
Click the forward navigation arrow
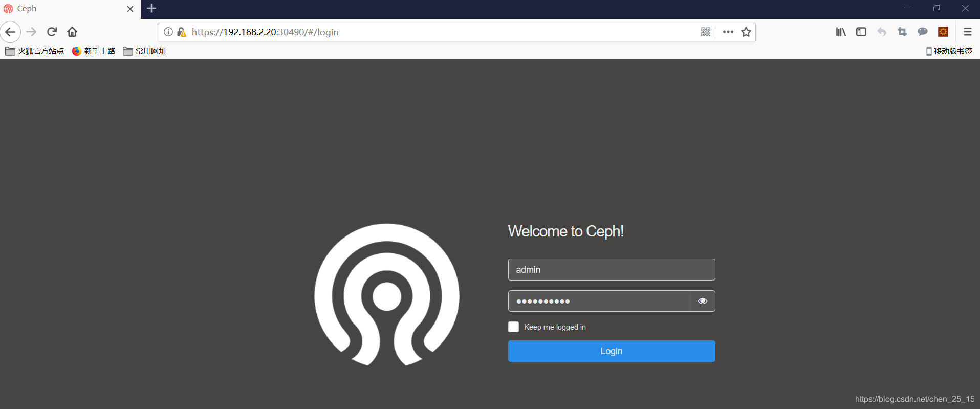click(x=31, y=32)
